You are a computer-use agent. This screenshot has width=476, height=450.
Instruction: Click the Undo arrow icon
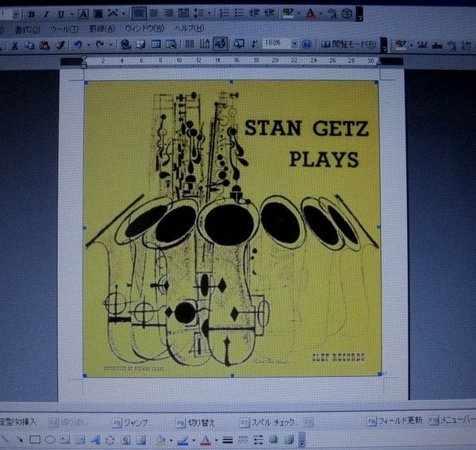tap(77, 44)
